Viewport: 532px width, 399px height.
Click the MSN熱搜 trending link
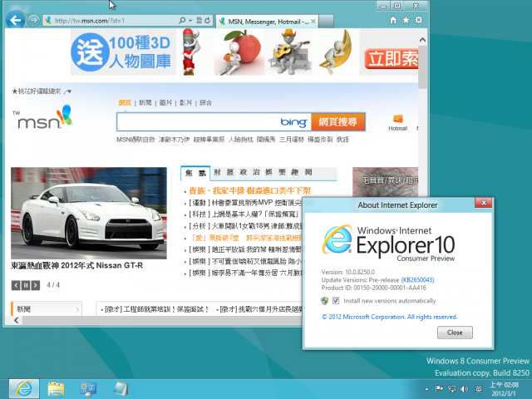tap(135, 140)
